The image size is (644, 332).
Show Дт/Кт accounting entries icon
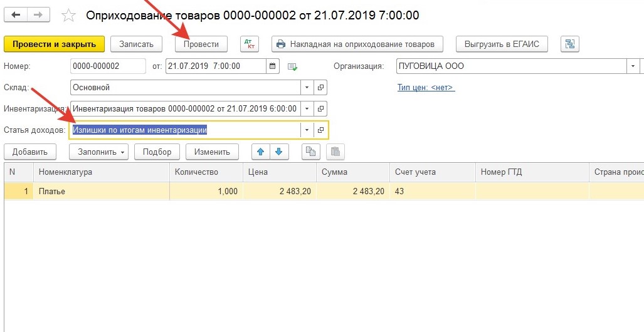[x=250, y=44]
